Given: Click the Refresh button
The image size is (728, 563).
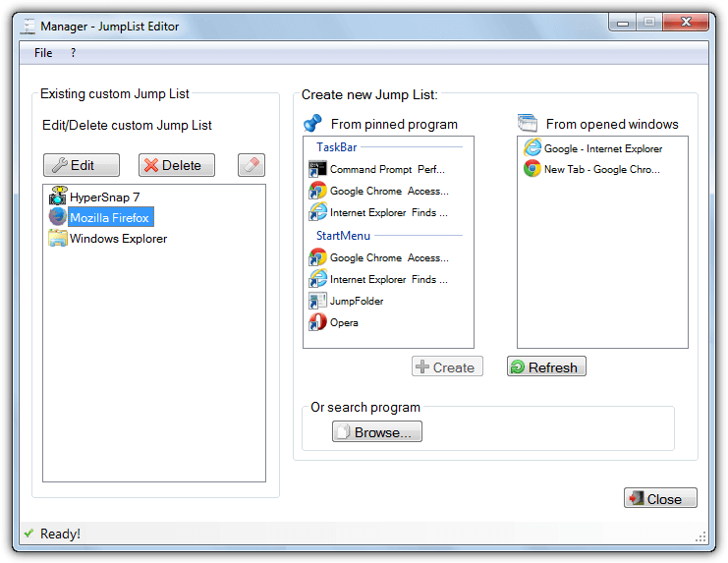Looking at the screenshot, I should tap(546, 366).
